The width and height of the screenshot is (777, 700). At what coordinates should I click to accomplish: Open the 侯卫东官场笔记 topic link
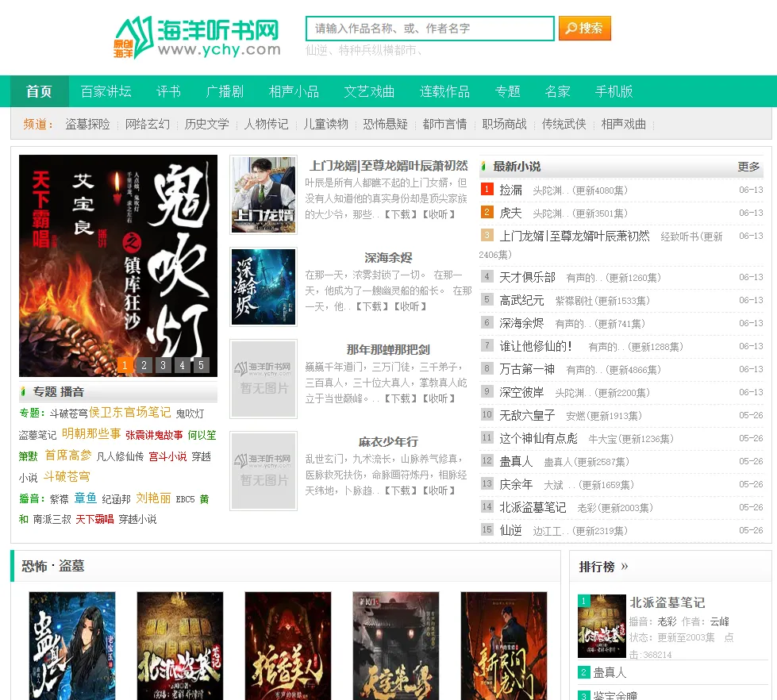(x=130, y=412)
